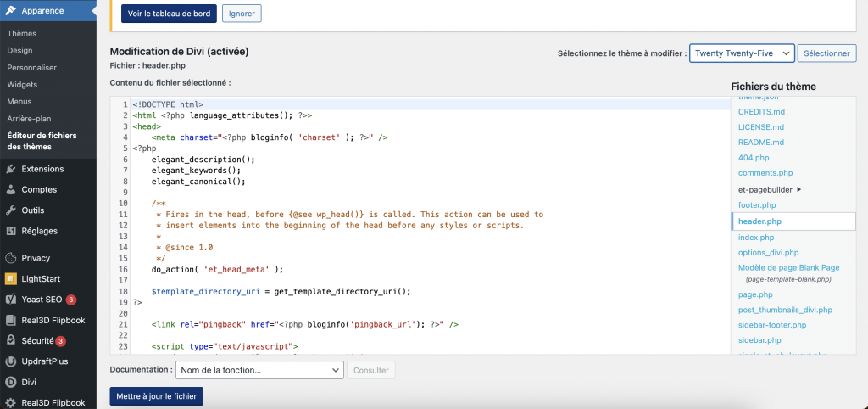Click the LightStart yellow icon
Screen dimensions: 868x409
click(10, 279)
